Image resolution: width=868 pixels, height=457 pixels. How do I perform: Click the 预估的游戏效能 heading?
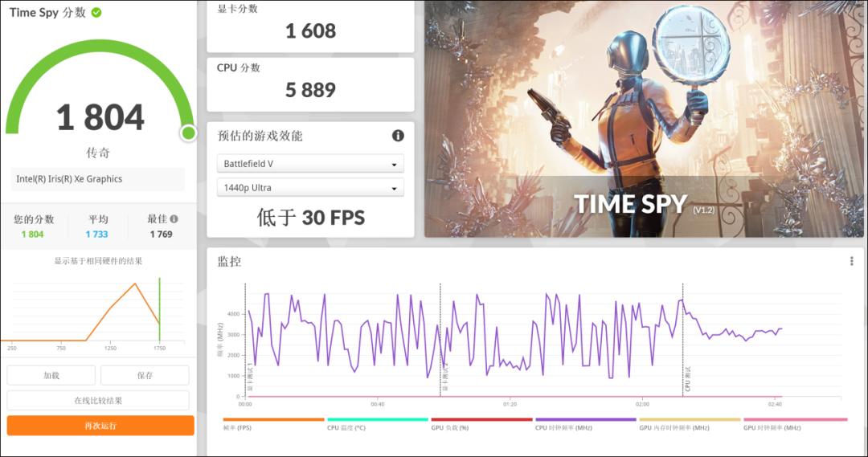(260, 136)
